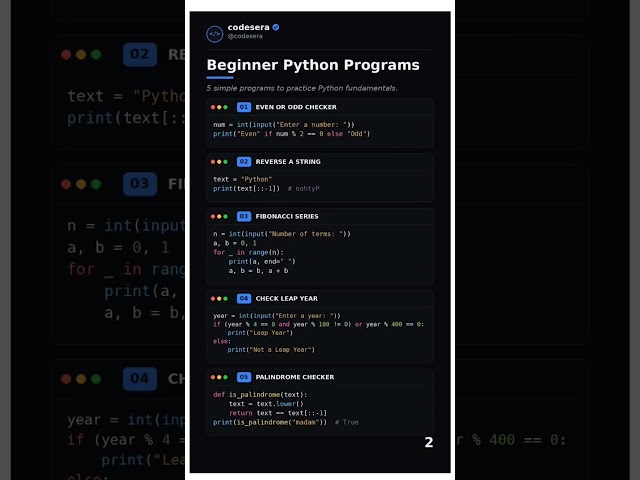Click the line 'n = int(input("Number of terms: "))'
The image size is (640, 480).
pos(282,234)
